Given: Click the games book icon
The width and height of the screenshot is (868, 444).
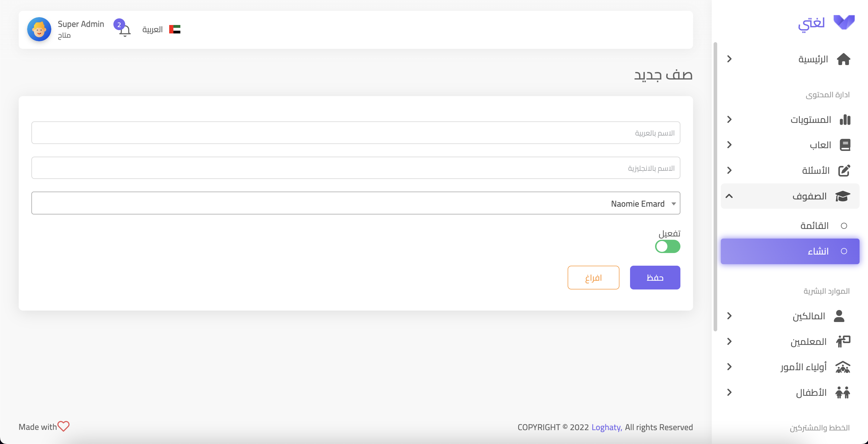Looking at the screenshot, I should (x=844, y=145).
